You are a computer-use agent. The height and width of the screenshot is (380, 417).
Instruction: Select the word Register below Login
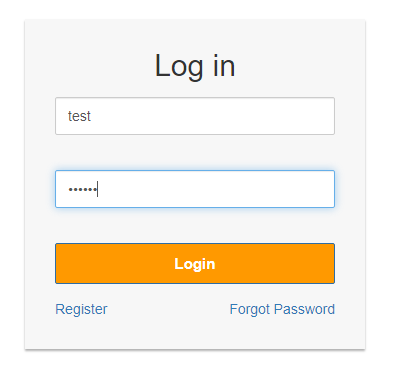tap(81, 309)
